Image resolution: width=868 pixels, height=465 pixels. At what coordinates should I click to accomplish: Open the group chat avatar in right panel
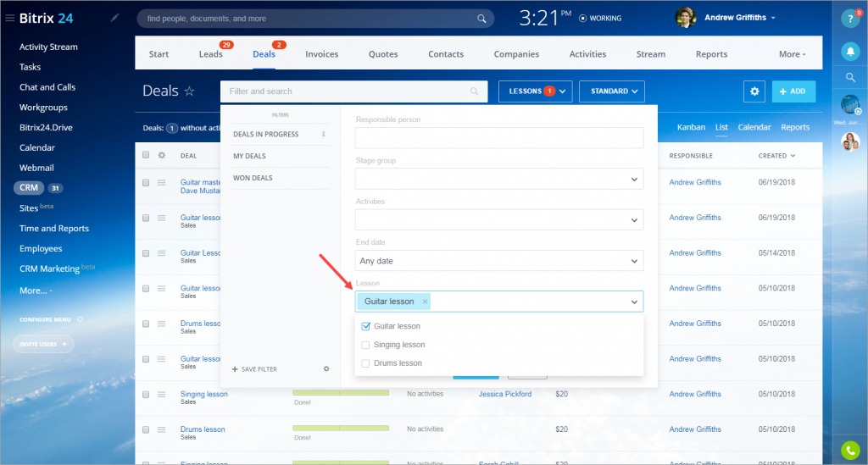click(850, 142)
